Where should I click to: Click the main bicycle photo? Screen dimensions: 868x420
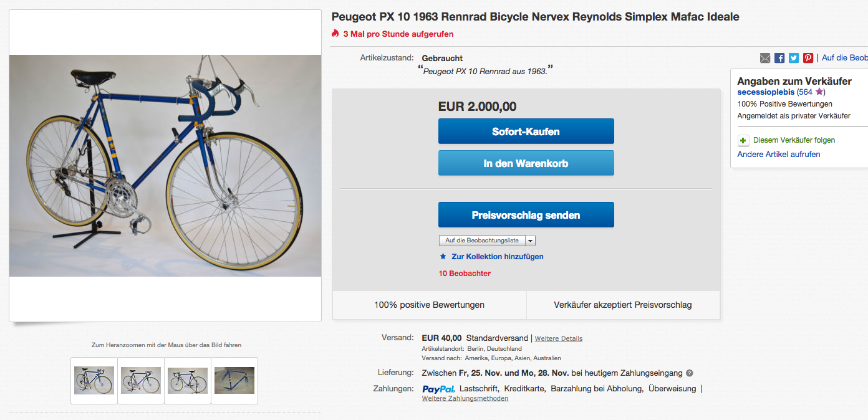pos(165,165)
